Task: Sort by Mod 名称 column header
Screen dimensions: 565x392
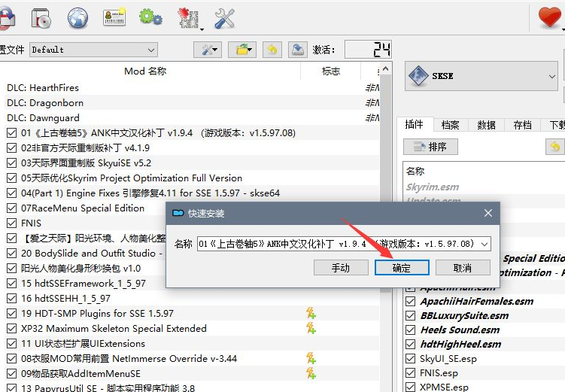Action: 145,71
